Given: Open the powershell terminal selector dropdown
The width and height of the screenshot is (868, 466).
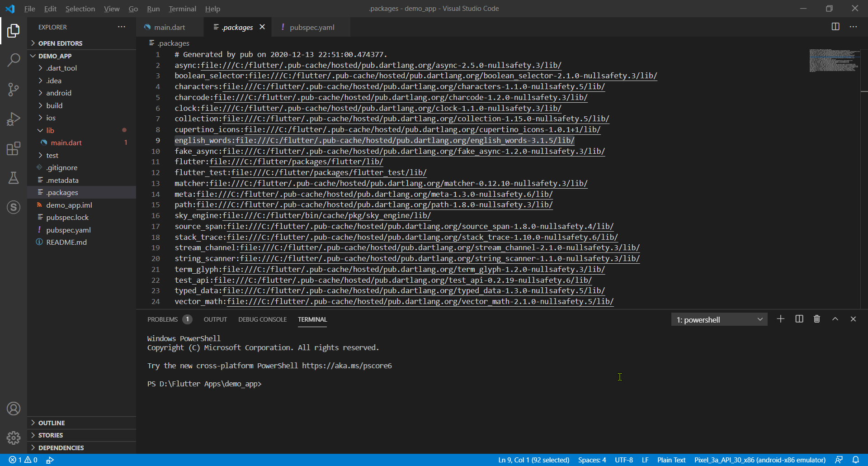Looking at the screenshot, I should coord(719,319).
